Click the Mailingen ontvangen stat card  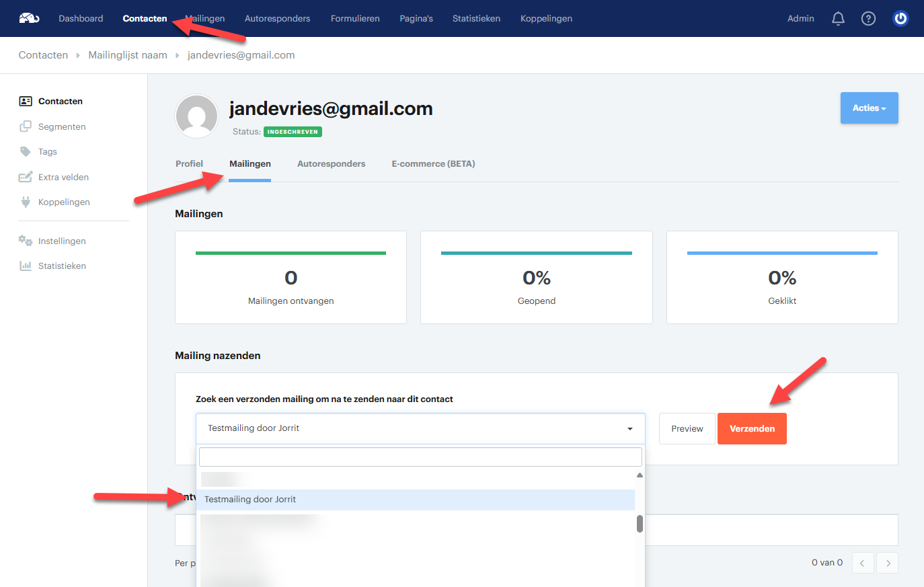pyautogui.click(x=291, y=277)
